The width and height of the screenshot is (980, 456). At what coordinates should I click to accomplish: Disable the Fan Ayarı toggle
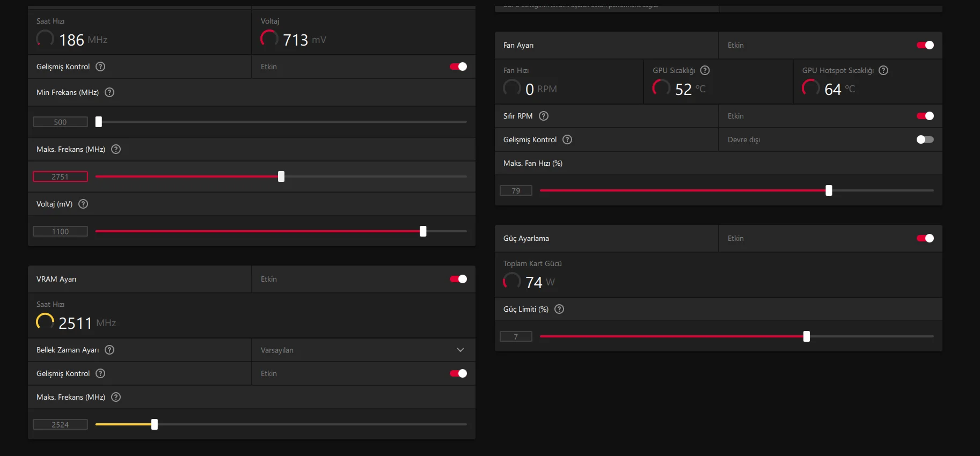925,45
